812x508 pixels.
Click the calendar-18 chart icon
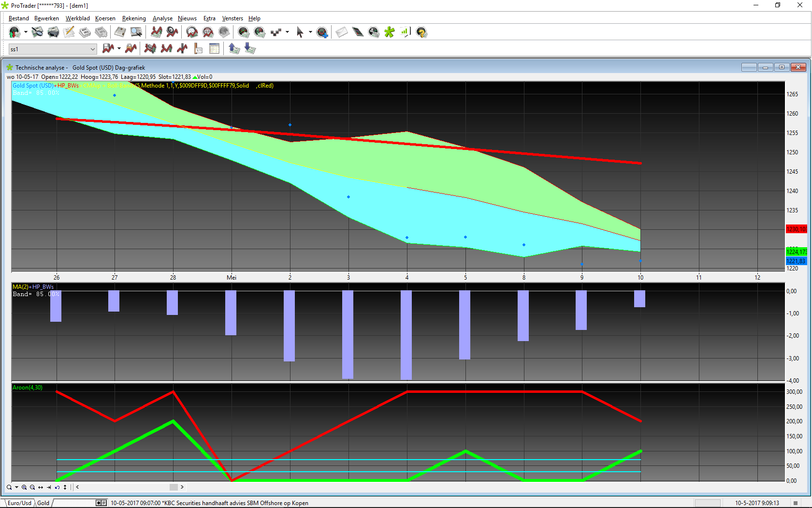coord(208,32)
